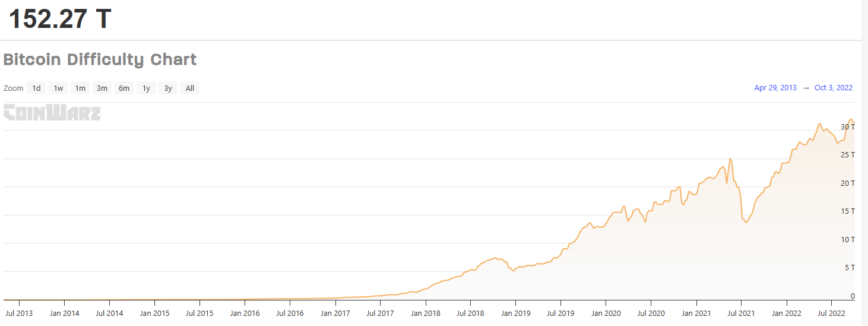Screen dimensions: 868x326
Task: Click the Jan 2020 x-axis label
Action: click(606, 313)
